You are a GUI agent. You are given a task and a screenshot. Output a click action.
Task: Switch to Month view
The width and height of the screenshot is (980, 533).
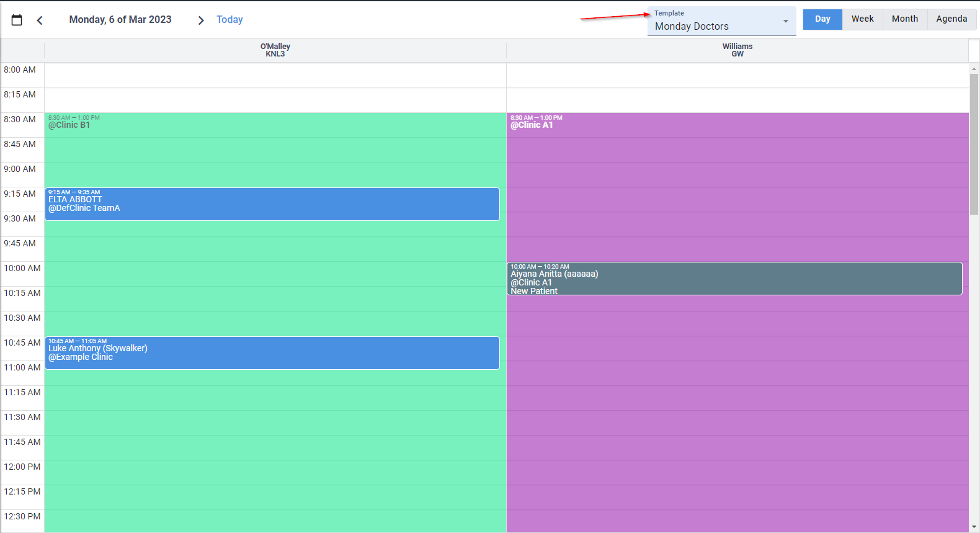coord(905,19)
